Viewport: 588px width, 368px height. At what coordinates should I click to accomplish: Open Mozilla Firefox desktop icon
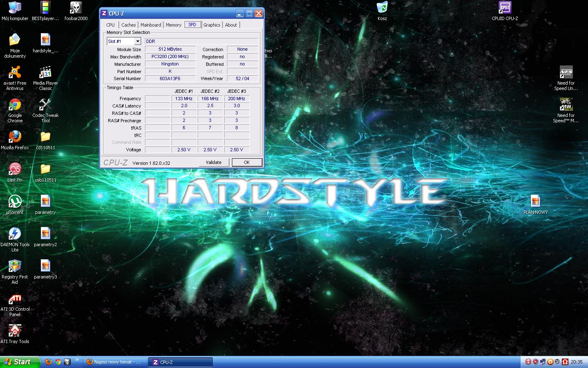[x=15, y=137]
